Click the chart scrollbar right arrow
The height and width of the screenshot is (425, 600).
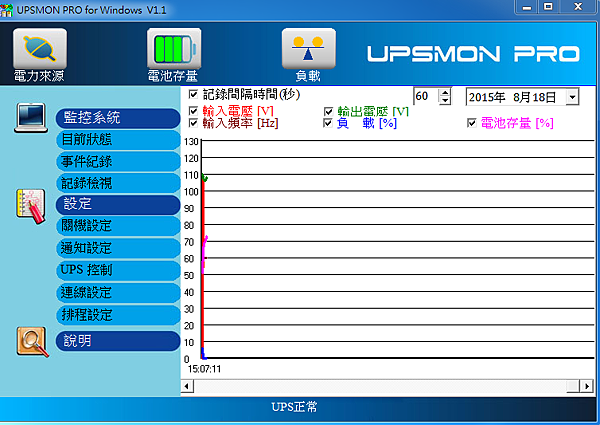[x=587, y=386]
